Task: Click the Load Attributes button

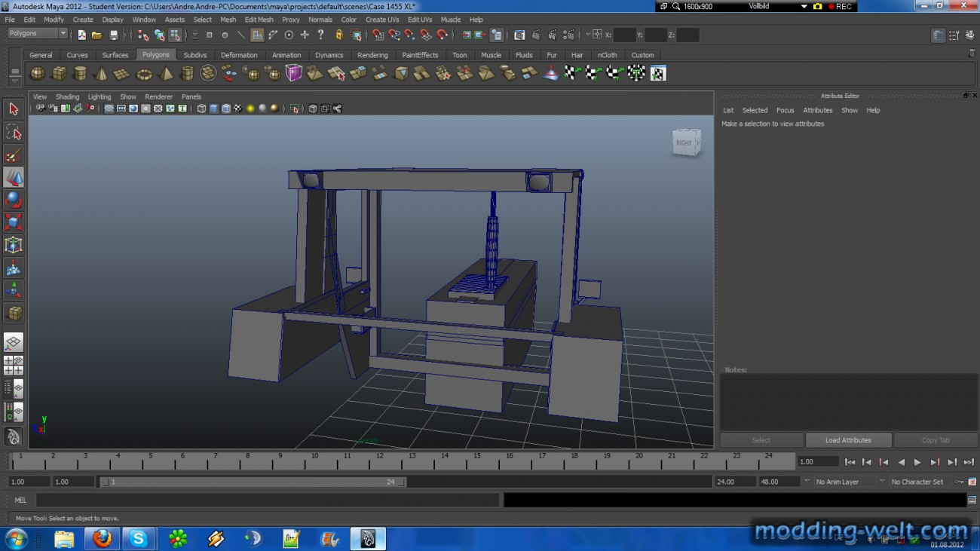Action: (x=848, y=440)
